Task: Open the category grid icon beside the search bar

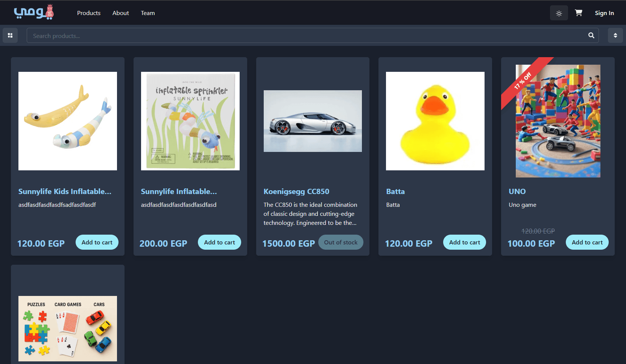Action: (x=10, y=35)
